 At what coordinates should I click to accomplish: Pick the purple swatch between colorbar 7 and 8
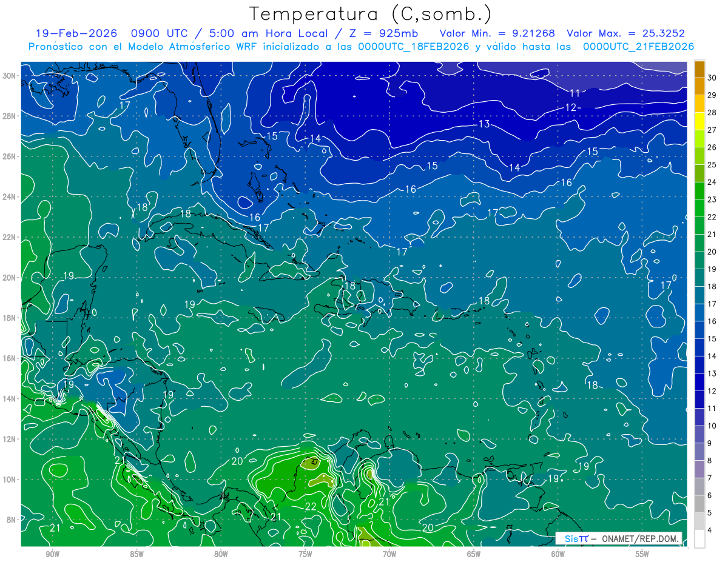coord(699,470)
